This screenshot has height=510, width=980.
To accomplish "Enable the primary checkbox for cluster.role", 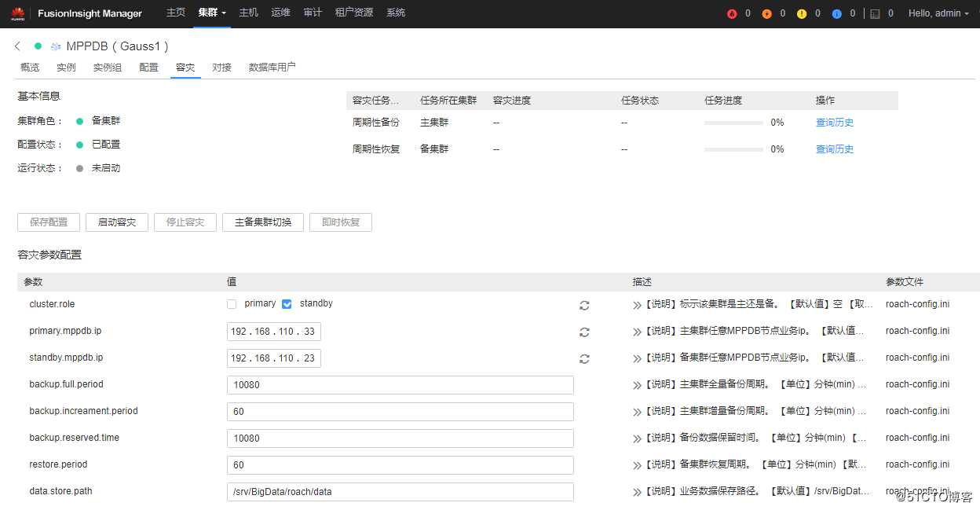I will (232, 303).
